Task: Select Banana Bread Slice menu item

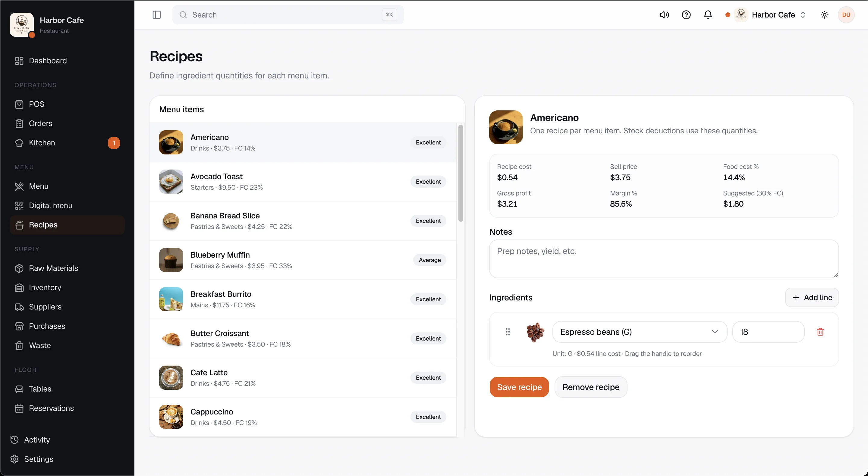Action: (303, 221)
